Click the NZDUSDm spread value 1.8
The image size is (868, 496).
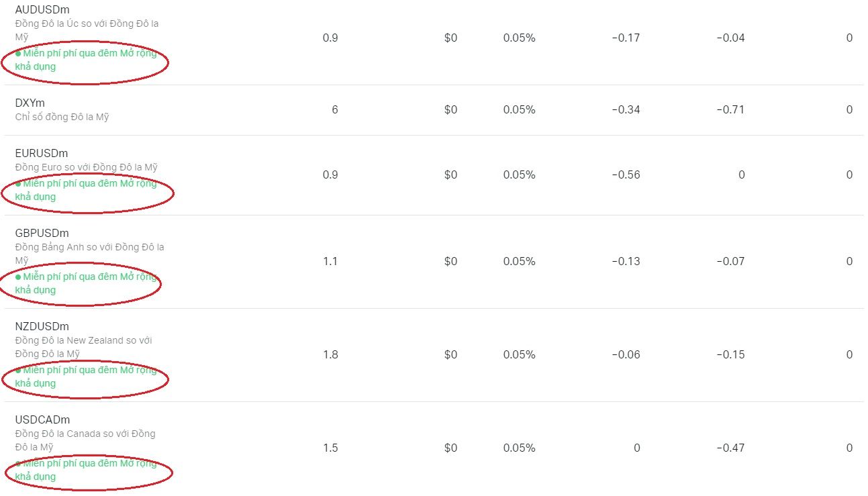coord(330,354)
